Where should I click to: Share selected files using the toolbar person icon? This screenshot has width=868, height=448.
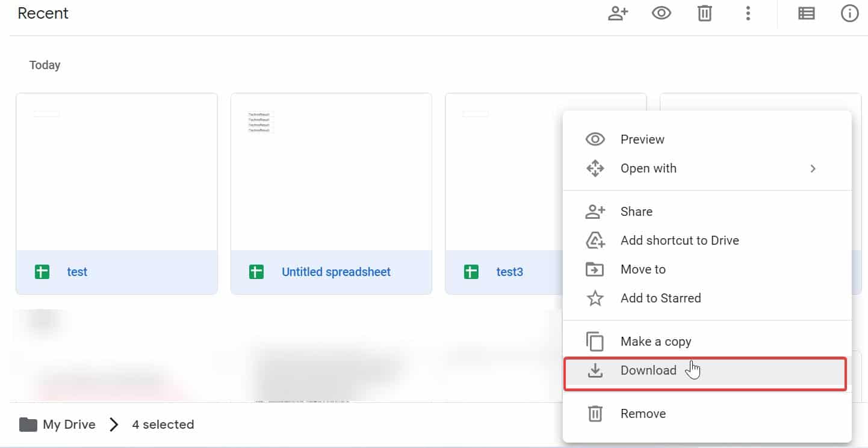[x=618, y=13]
